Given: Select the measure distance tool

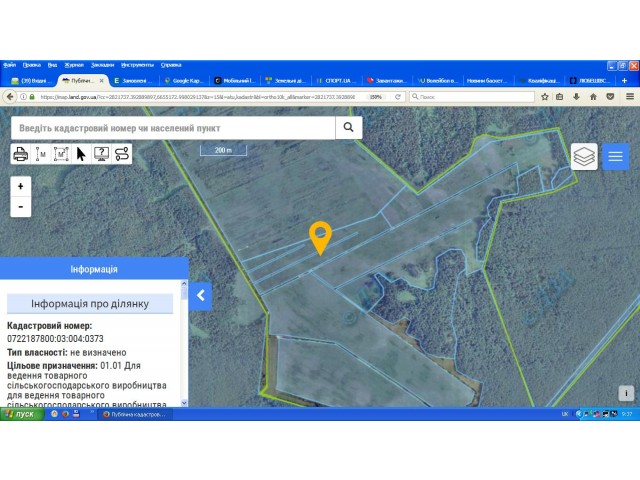Looking at the screenshot, I should coord(40,154).
